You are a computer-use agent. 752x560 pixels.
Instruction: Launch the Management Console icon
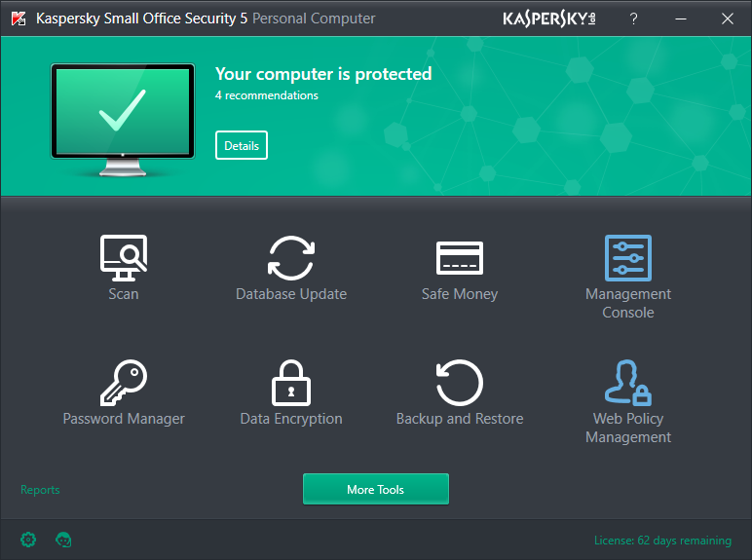pos(628,257)
